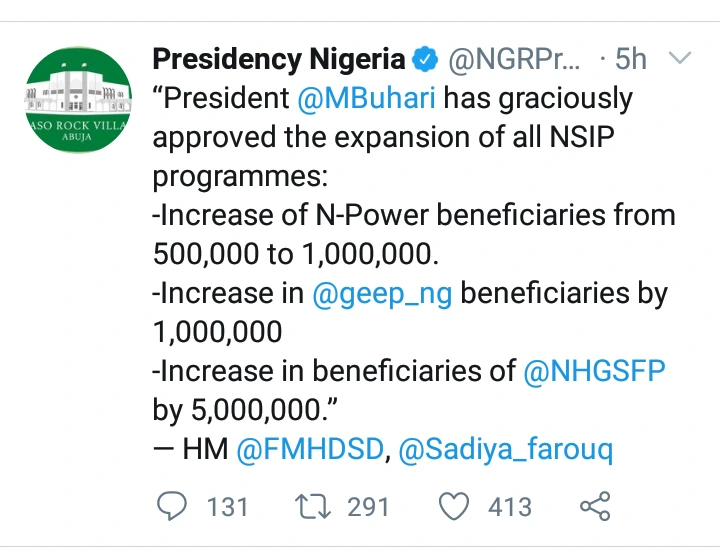The image size is (720, 560).
Task: Retweet this Presidency Nigeria tweet
Action: point(313,506)
